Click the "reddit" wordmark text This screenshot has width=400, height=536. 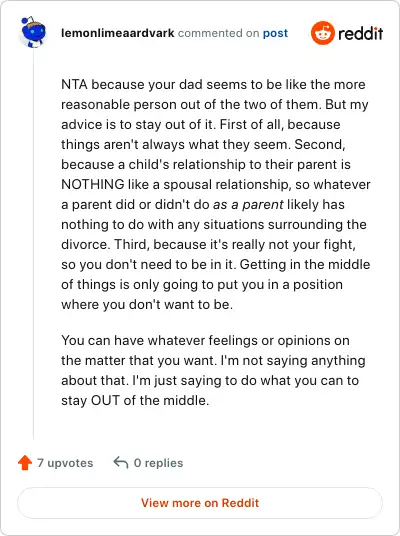click(360, 33)
